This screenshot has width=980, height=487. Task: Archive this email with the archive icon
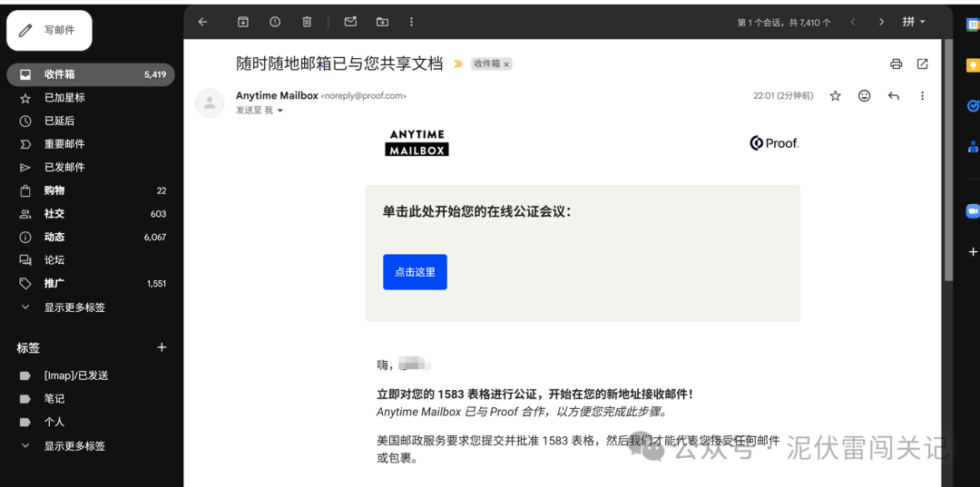243,22
